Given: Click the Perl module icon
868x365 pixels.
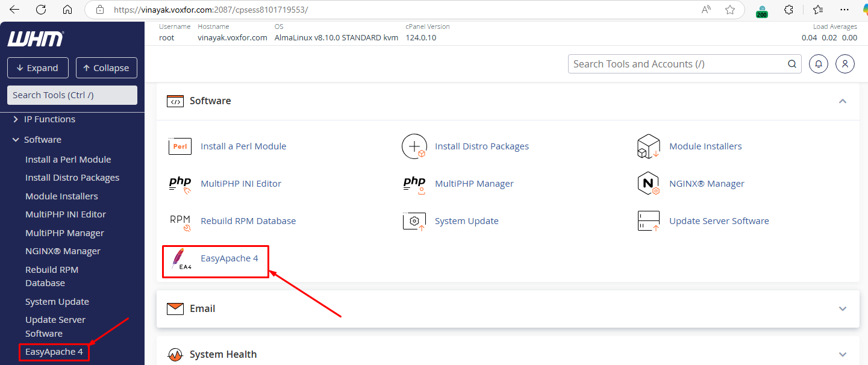Looking at the screenshot, I should point(180,146).
